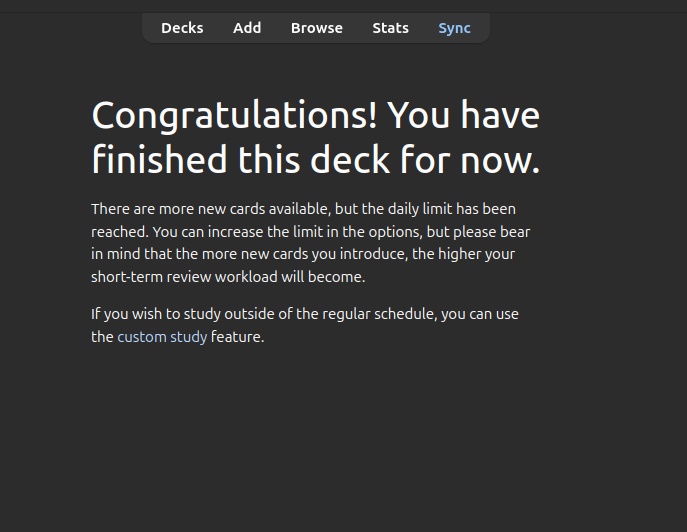Click the 'short-term review workload' text line
The width and height of the screenshot is (687, 532).
[228, 277]
